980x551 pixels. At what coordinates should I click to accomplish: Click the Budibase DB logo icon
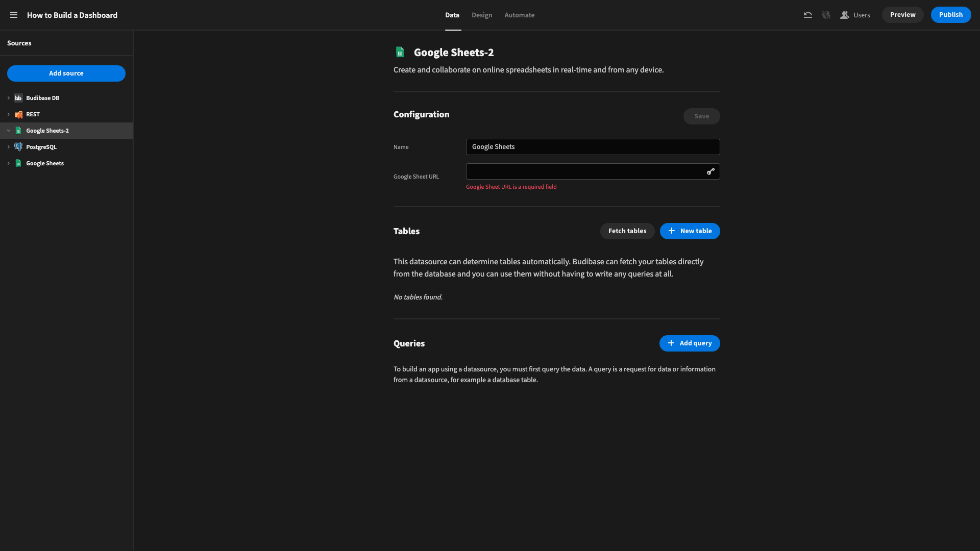18,98
